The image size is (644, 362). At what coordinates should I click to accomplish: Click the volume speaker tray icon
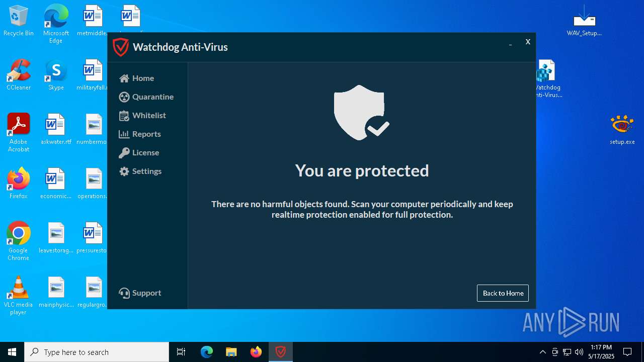coord(579,352)
